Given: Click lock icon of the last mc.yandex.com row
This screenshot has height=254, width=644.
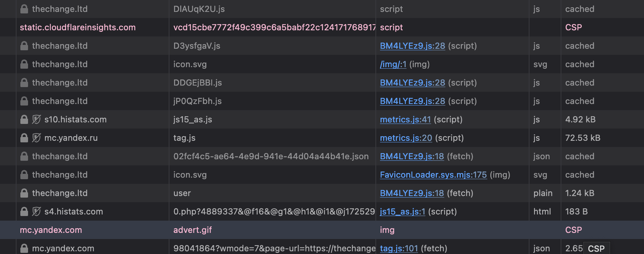Looking at the screenshot, I should pos(24,249).
